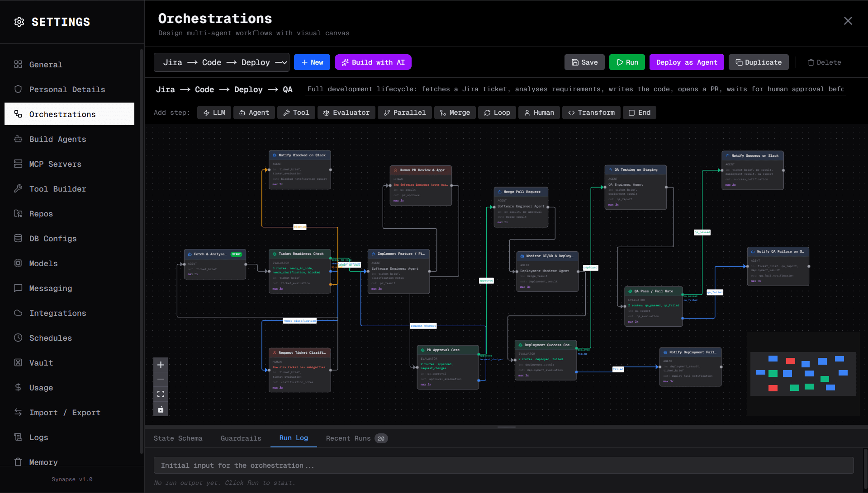Image resolution: width=868 pixels, height=493 pixels.
Task: Add a Tool step
Action: [x=296, y=113]
